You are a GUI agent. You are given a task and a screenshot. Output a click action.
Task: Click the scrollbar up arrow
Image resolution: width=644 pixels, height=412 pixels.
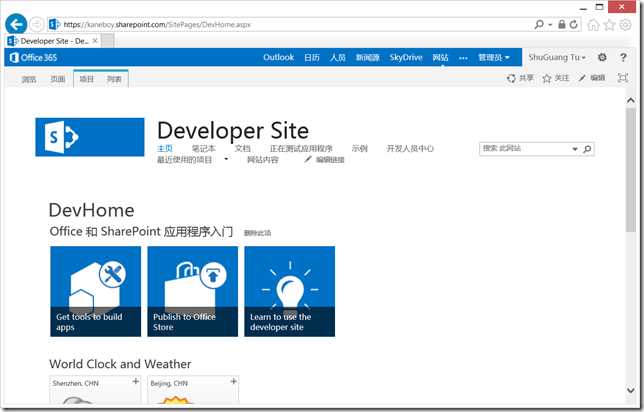(x=631, y=100)
